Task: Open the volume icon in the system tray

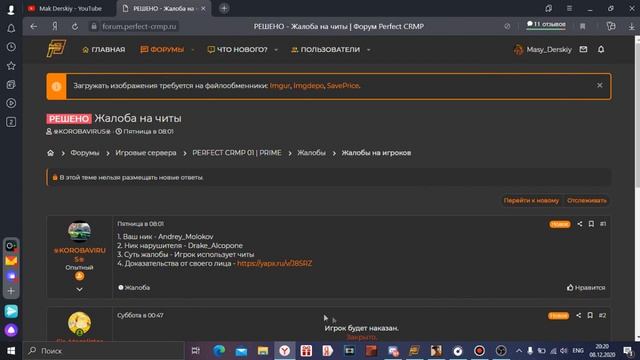Action: [564, 351]
